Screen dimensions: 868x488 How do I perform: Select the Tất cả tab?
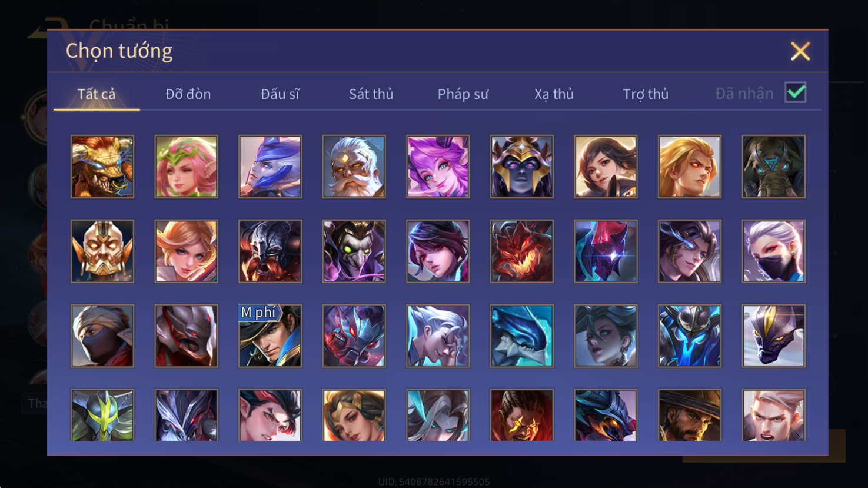coord(97,94)
